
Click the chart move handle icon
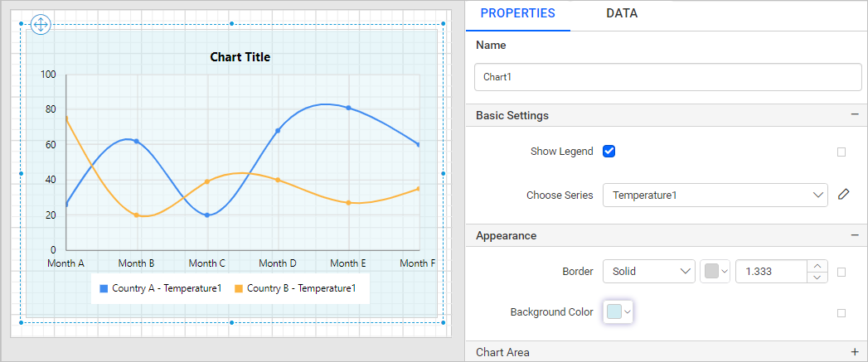point(41,24)
